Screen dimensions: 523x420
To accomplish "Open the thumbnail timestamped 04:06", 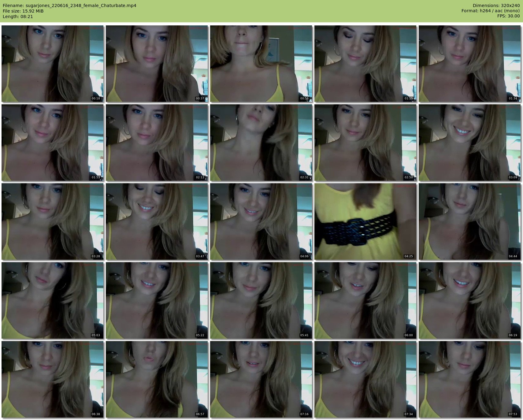I will click(x=261, y=221).
